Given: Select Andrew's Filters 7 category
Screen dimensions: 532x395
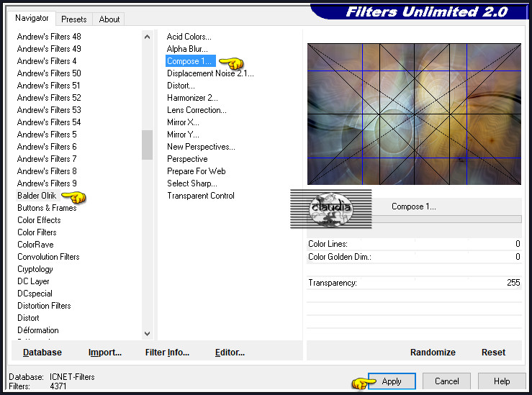Looking at the screenshot, I should (47, 159).
